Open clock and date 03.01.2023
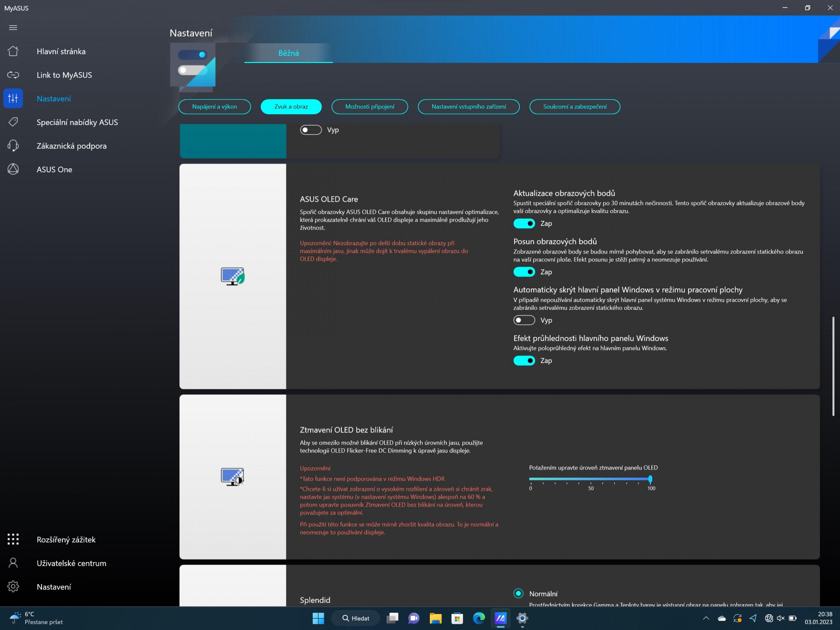The width and height of the screenshot is (840, 630). coord(818,618)
